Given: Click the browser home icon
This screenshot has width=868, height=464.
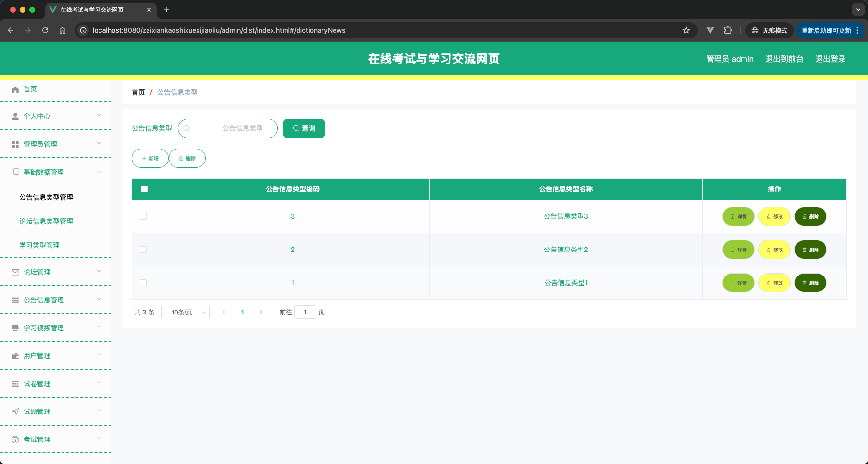Looking at the screenshot, I should coord(62,30).
